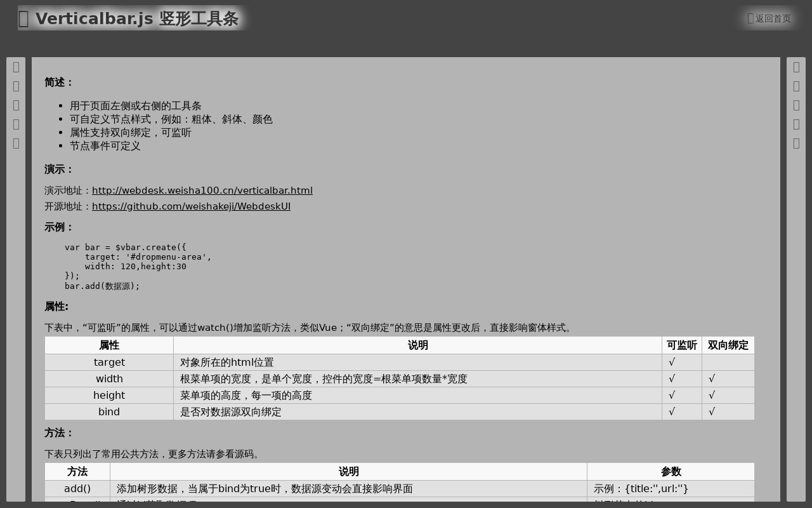Click the width cell in properties table
The height and width of the screenshot is (508, 812).
tap(109, 379)
